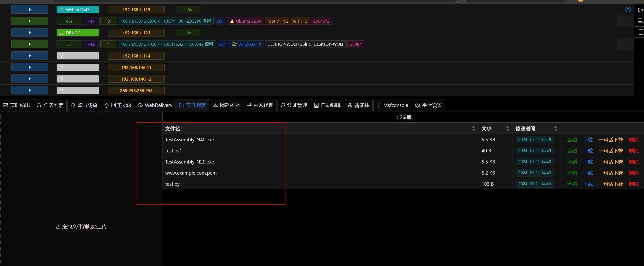
Task: Click the Windows 11 logo icon
Action: (234, 44)
